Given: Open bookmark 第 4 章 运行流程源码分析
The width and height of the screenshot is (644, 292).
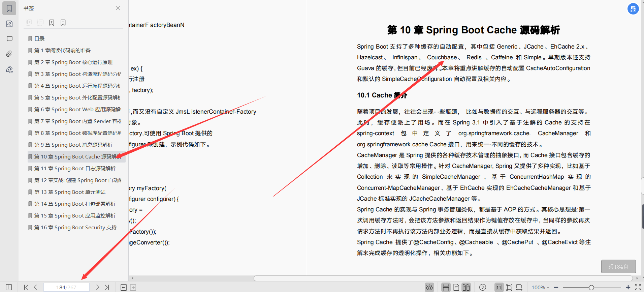Looking at the screenshot, I should click(x=77, y=86).
